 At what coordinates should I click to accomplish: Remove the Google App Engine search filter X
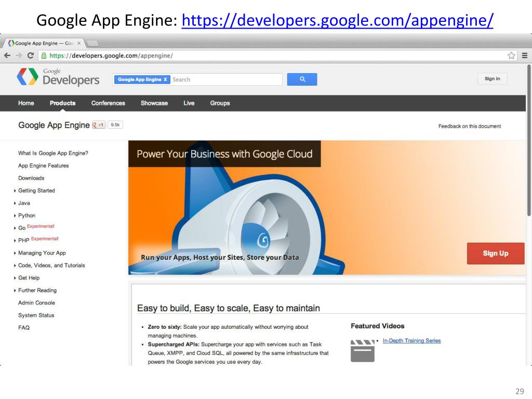165,79
